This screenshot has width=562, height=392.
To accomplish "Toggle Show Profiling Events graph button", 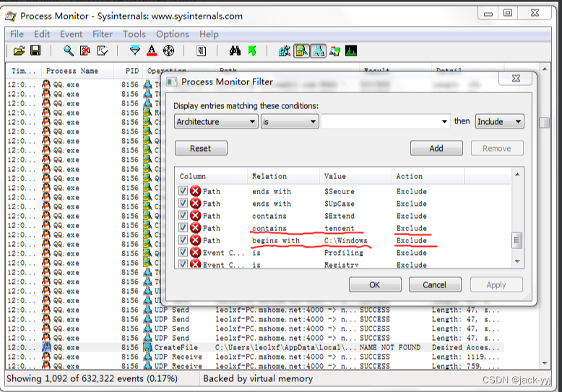I will (351, 51).
